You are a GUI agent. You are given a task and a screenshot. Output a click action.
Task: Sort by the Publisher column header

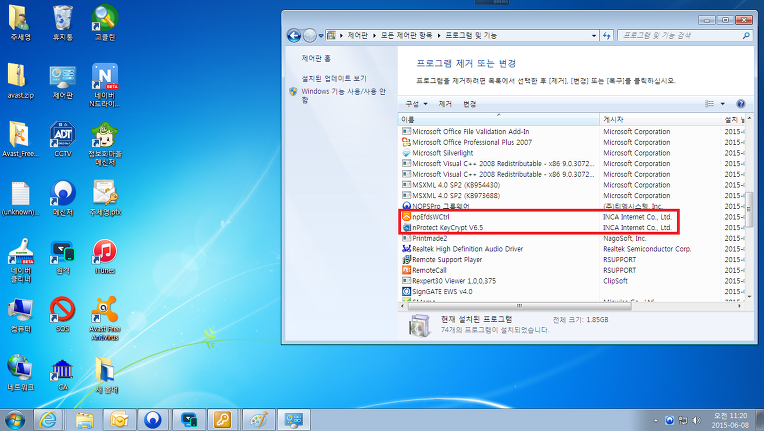(660, 119)
